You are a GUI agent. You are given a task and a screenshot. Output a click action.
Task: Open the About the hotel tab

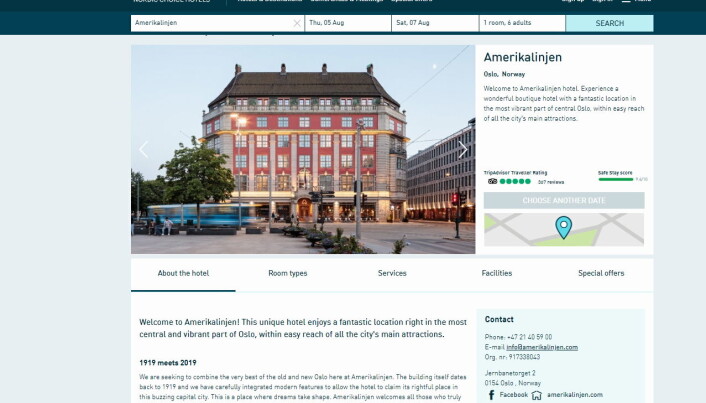(x=183, y=273)
